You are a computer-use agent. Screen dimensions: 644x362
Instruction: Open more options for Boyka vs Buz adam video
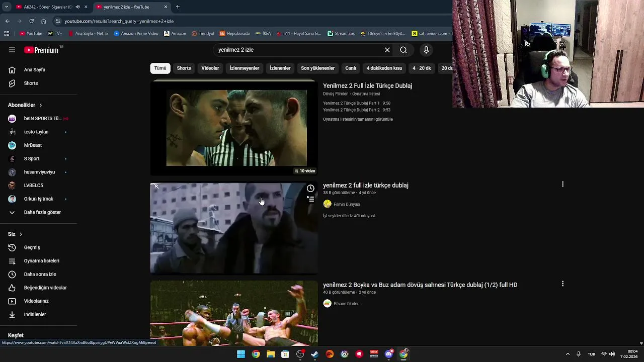click(562, 284)
